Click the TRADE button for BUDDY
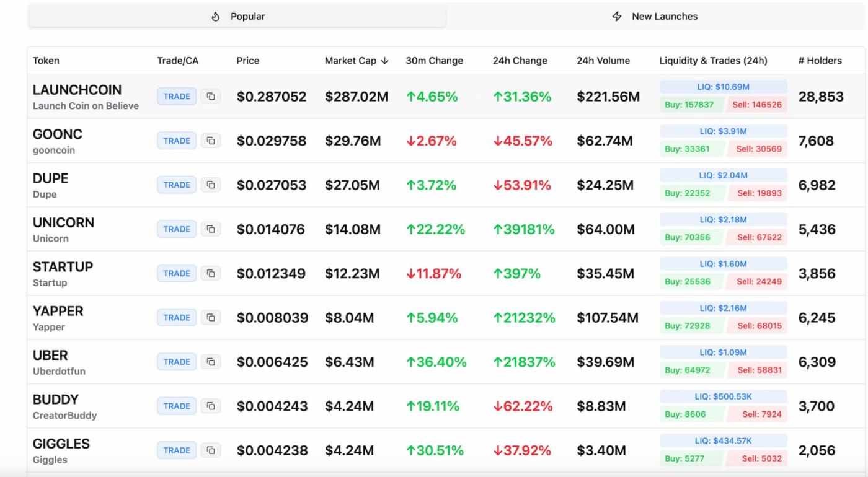The width and height of the screenshot is (868, 477). (177, 406)
